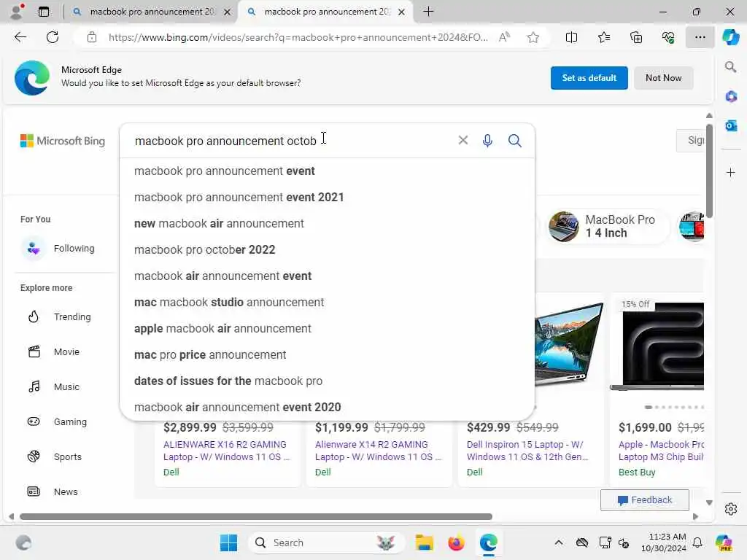Click the Windows taskbar Search box
Screen dimensions: 747x560
tap(326, 542)
